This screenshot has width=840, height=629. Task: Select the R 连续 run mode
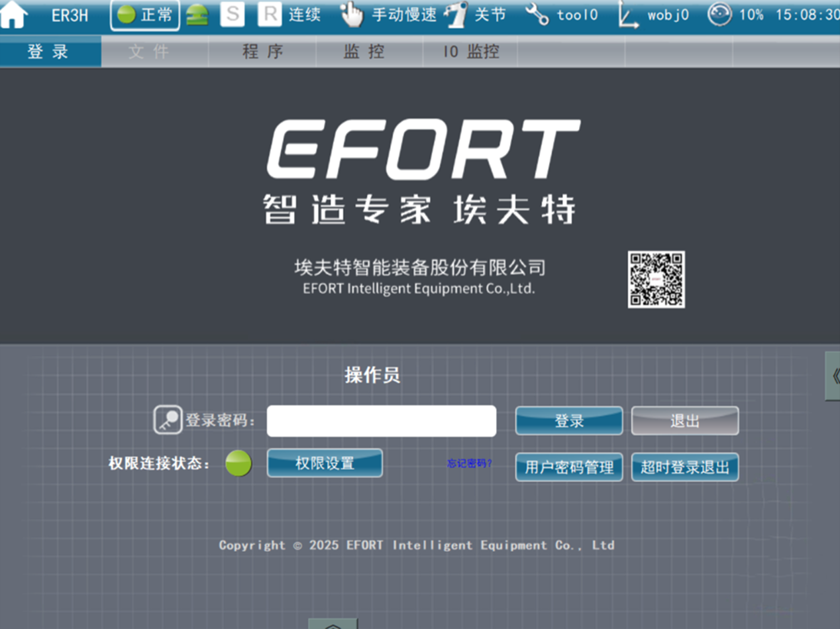(289, 15)
